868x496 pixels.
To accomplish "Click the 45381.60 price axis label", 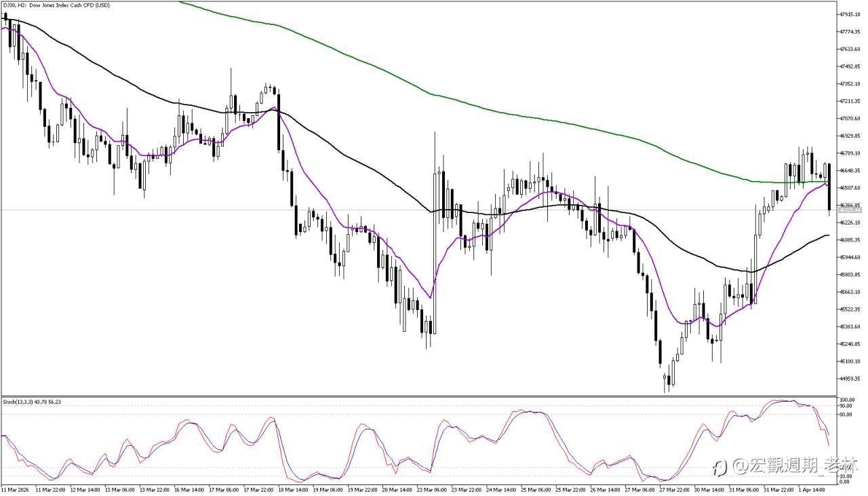I will [850, 327].
